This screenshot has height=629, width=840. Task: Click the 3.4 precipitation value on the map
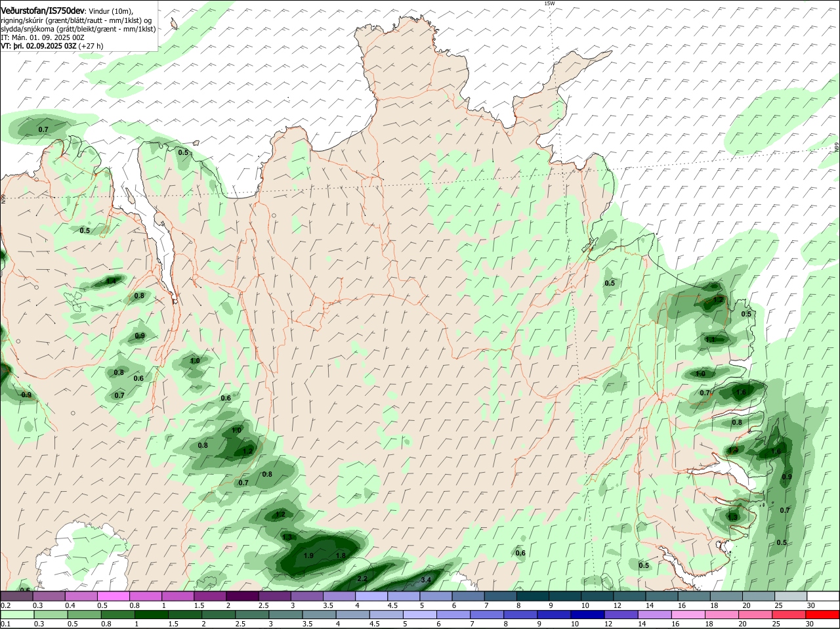[425, 580]
